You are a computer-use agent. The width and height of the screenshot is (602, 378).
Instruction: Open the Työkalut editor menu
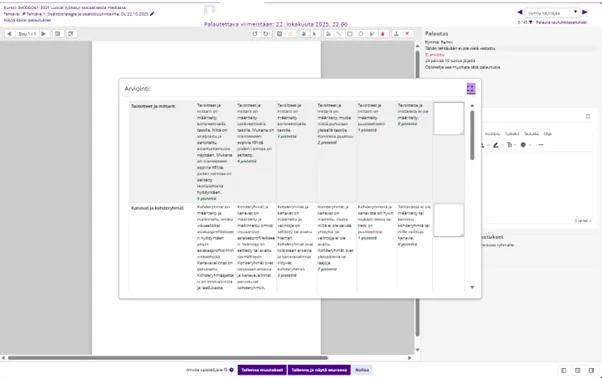tap(512, 134)
